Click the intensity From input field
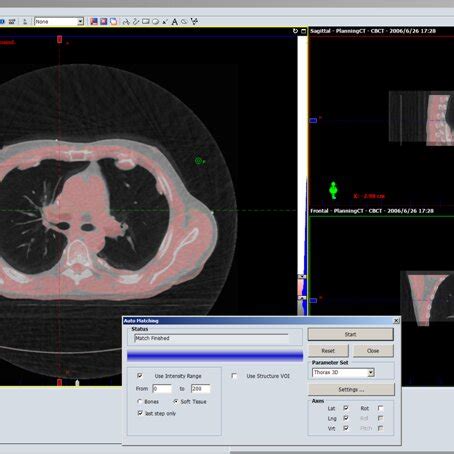The image size is (454, 454). [162, 389]
